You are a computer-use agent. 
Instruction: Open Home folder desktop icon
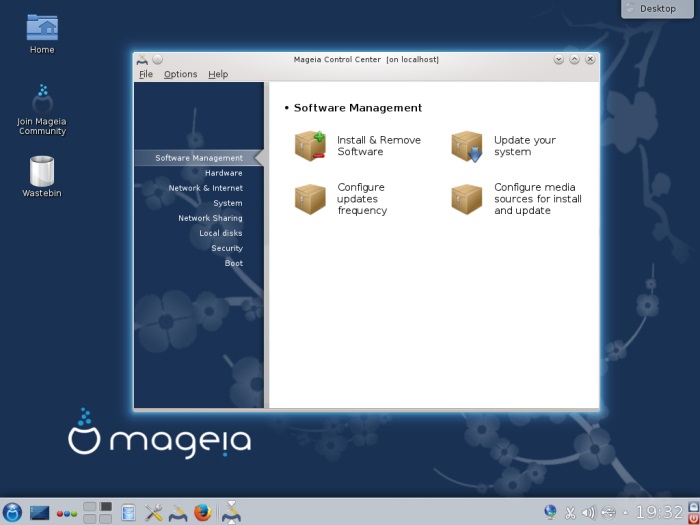click(x=42, y=34)
